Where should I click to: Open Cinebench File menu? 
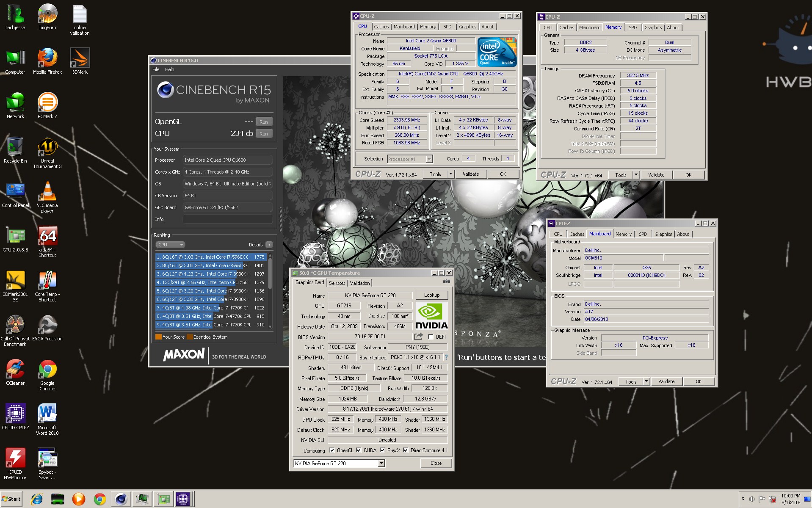coord(156,69)
